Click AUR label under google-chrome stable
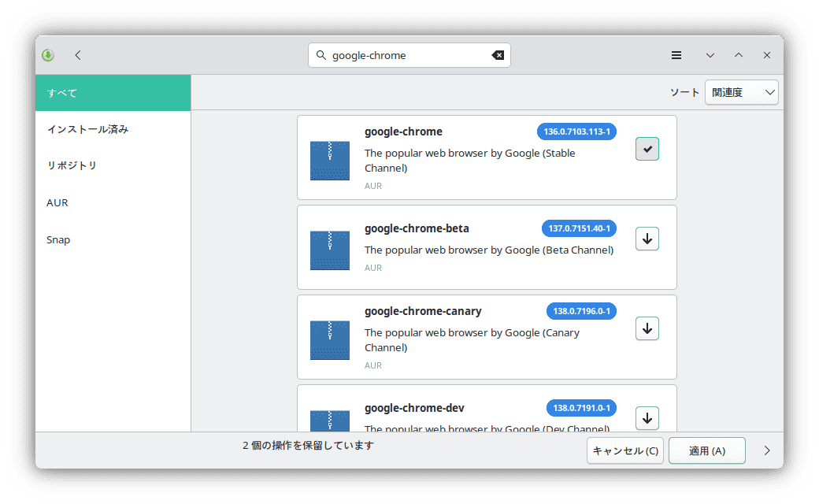Viewport: 819px width, 504px height. (373, 185)
